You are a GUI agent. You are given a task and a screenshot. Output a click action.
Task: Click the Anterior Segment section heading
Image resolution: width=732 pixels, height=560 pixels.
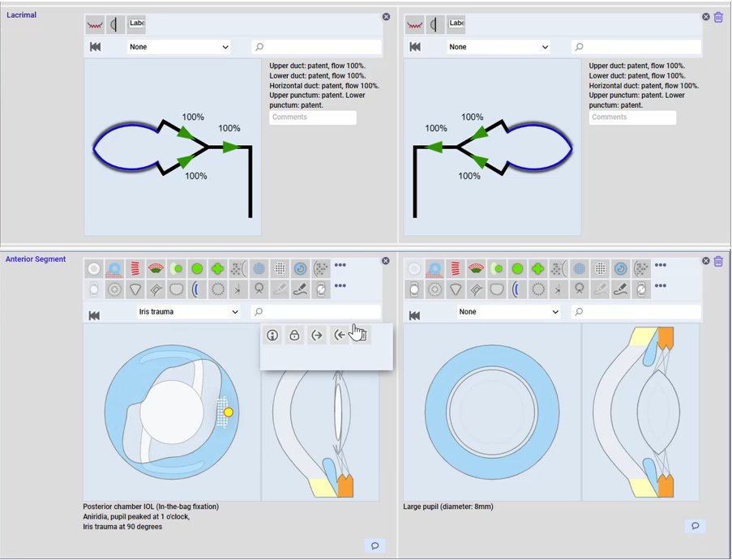36,259
